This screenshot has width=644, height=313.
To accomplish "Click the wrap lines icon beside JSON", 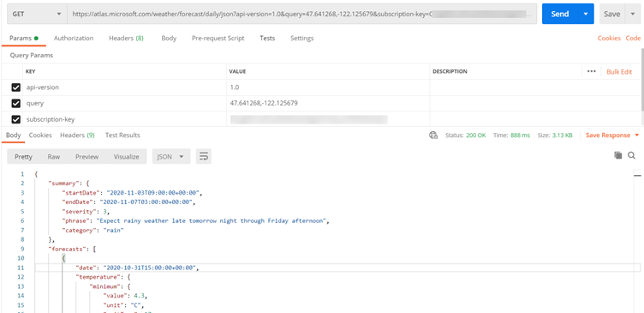I will coord(203,157).
